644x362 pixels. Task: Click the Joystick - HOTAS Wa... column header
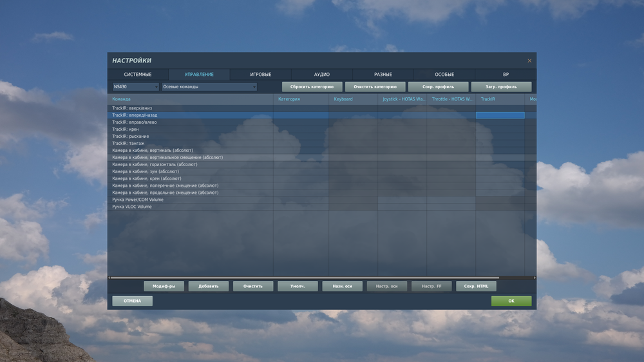coord(402,99)
